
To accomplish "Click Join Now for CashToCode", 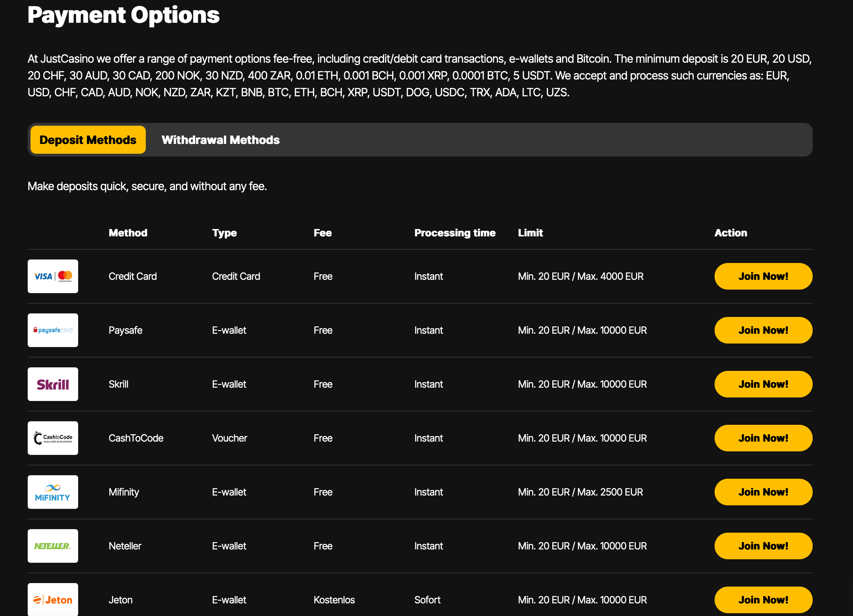I will [x=763, y=438].
